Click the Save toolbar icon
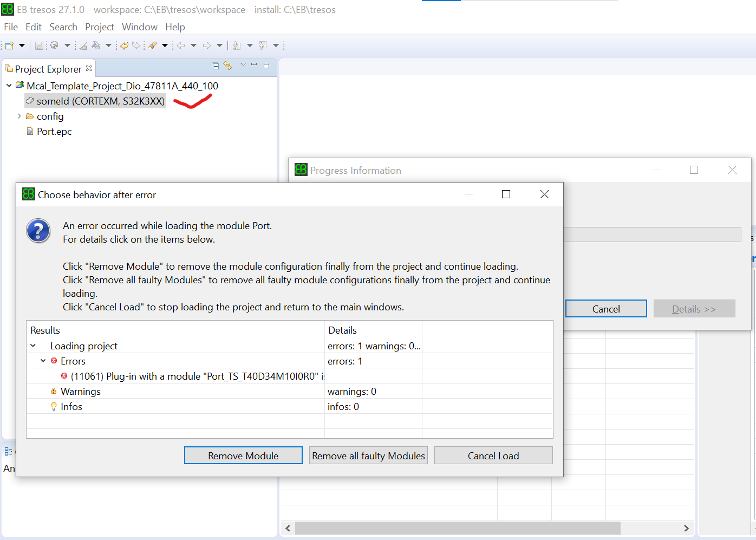The width and height of the screenshot is (756, 540). click(39, 45)
